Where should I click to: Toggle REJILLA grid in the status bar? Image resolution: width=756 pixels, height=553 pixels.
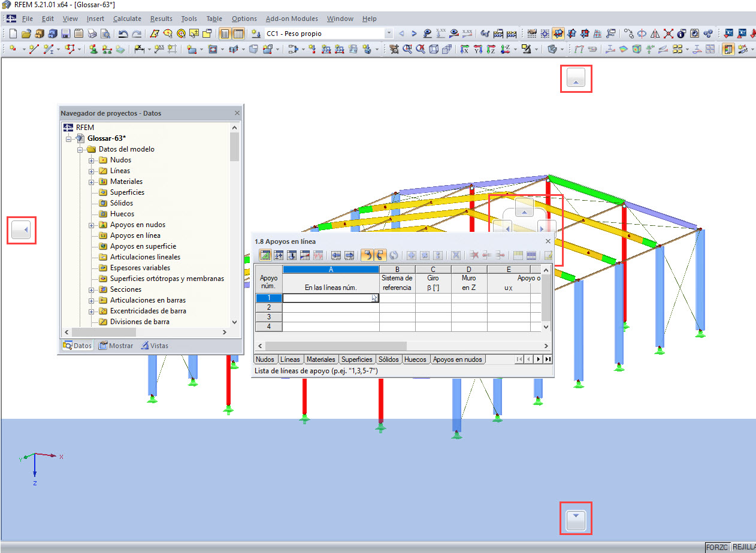(x=743, y=547)
